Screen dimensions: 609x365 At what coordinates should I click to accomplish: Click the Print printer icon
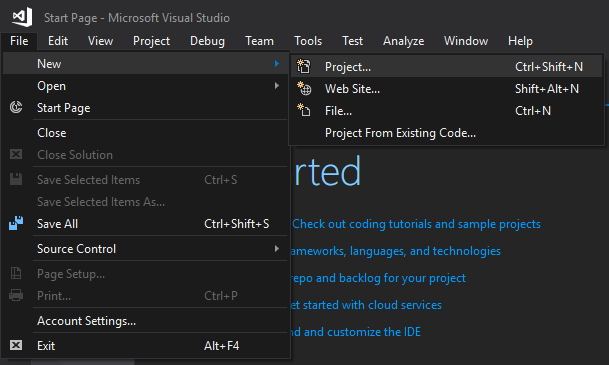click(x=16, y=295)
